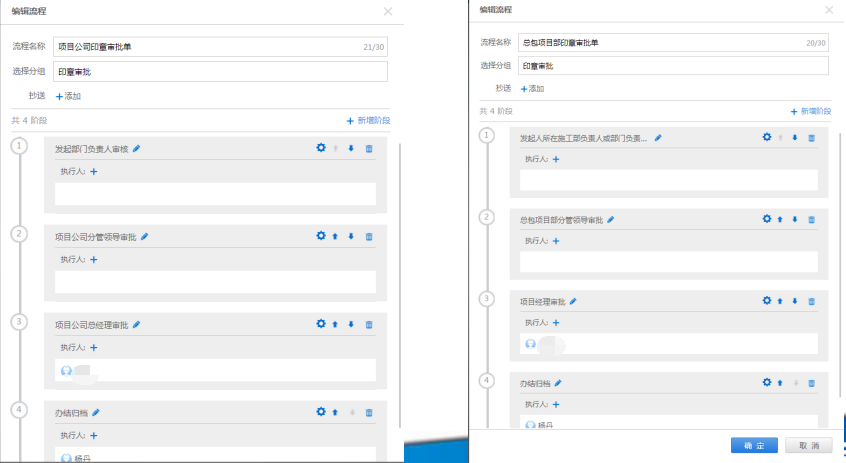Open settings gear for 总包项目部分管领导审批 stage
This screenshot has width=846, height=463.
767,219
